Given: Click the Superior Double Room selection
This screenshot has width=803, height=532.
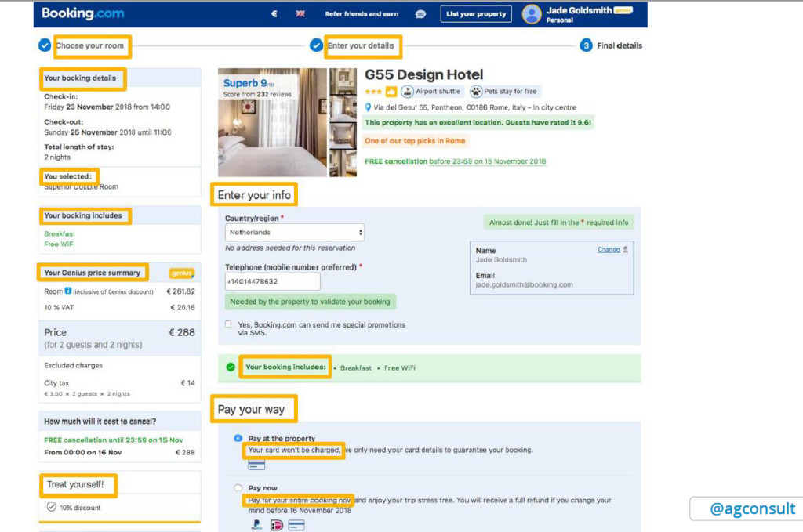Looking at the screenshot, I should pyautogui.click(x=81, y=187).
